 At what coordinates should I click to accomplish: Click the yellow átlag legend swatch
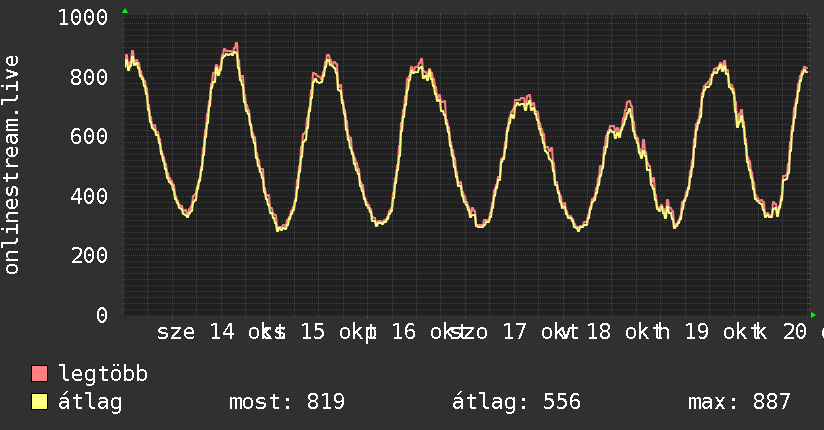(39, 402)
